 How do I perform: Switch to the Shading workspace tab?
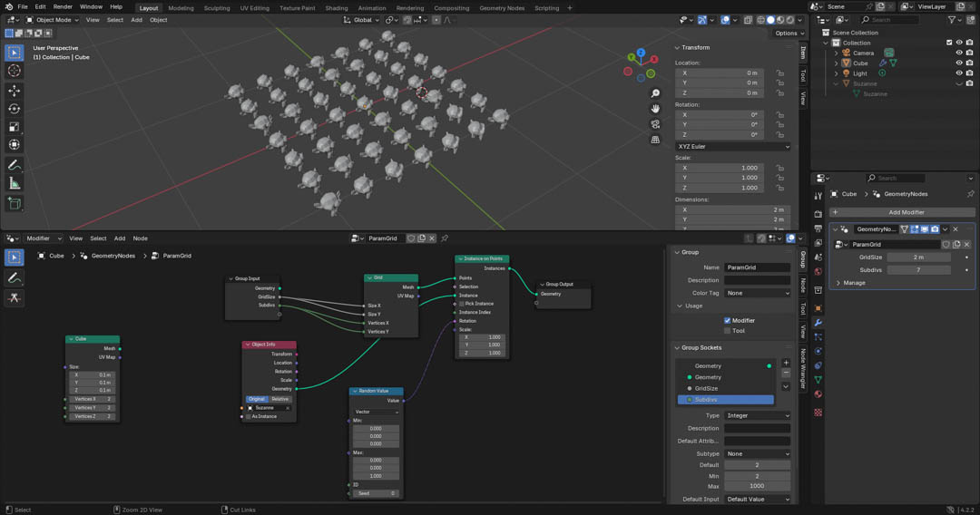336,8
